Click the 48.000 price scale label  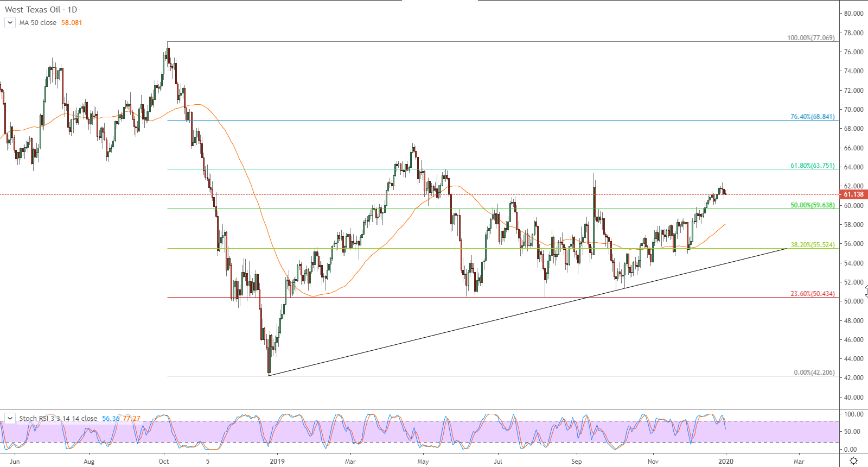(x=853, y=321)
